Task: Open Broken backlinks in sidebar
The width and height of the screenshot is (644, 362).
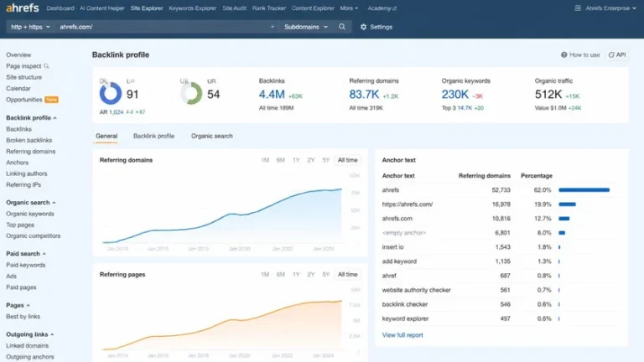Action: [x=29, y=141]
